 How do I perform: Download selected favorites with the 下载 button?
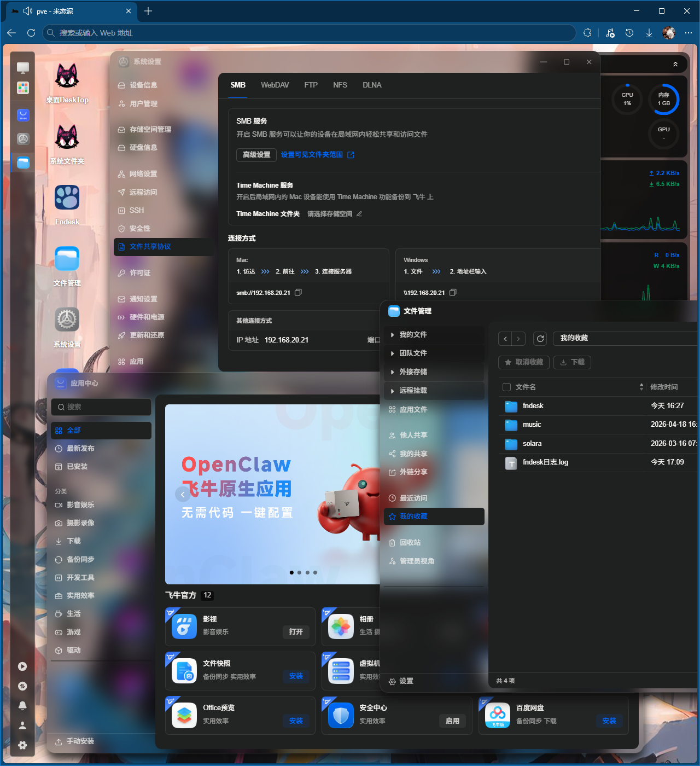571,362
